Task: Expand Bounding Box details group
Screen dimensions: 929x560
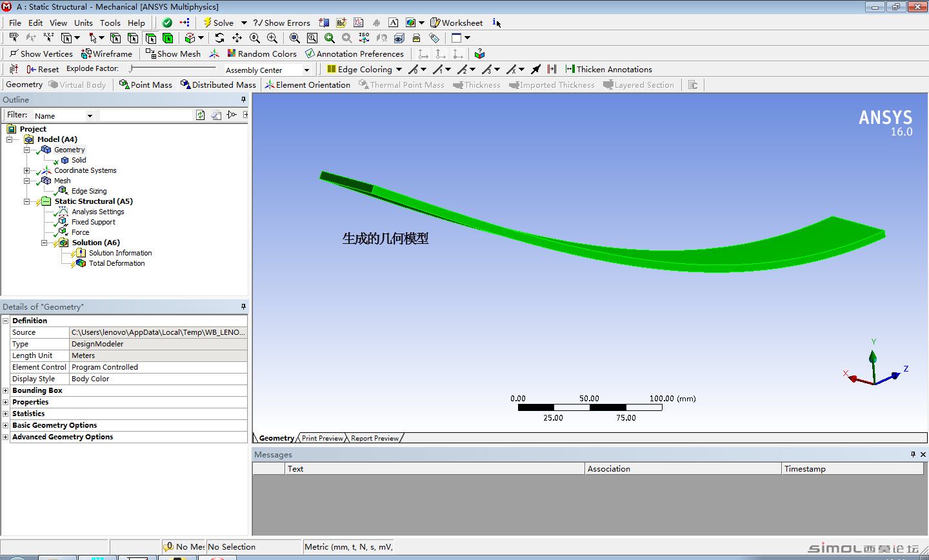Action: 6,390
